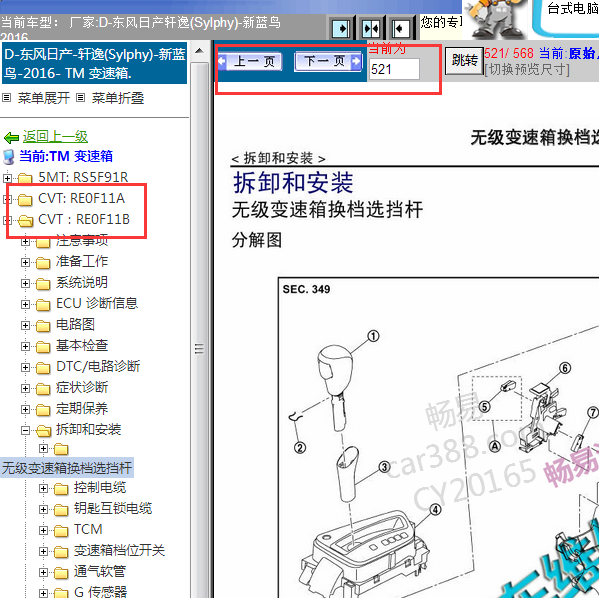
Task: Click the sidebar vertical scrollbar thumb
Action: click(199, 348)
